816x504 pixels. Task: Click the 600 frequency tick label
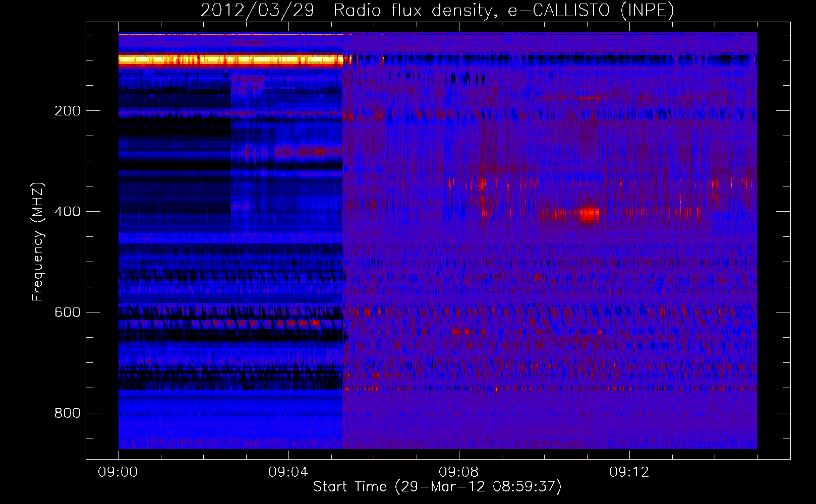click(68, 312)
